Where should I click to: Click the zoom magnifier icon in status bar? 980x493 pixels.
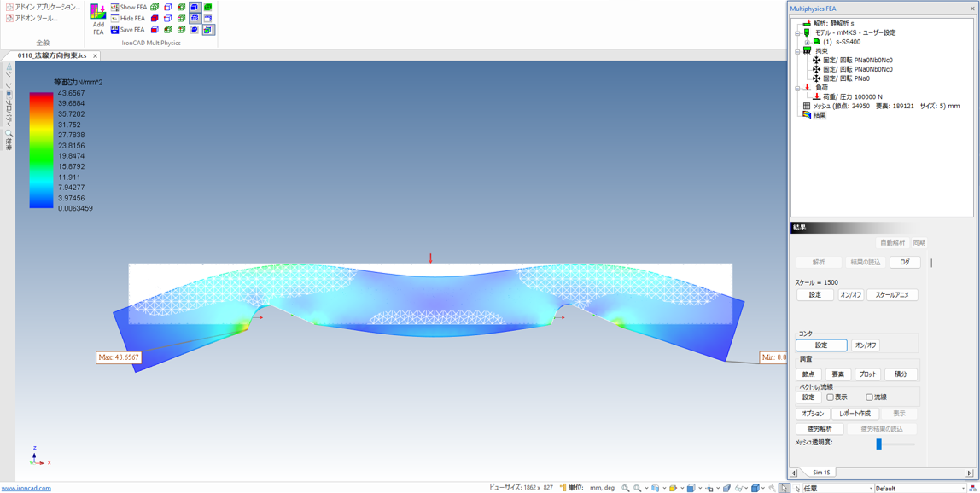click(626, 488)
